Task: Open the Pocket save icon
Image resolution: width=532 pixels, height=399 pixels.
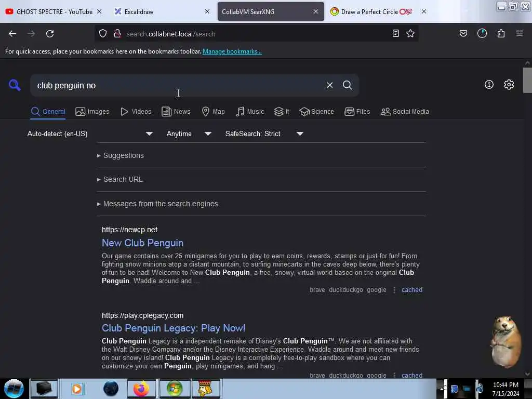Action: (x=463, y=33)
